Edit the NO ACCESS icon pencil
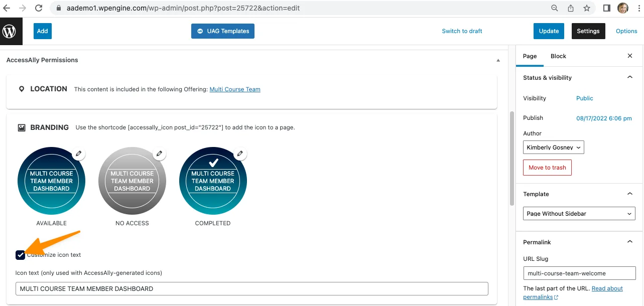 pyautogui.click(x=159, y=154)
